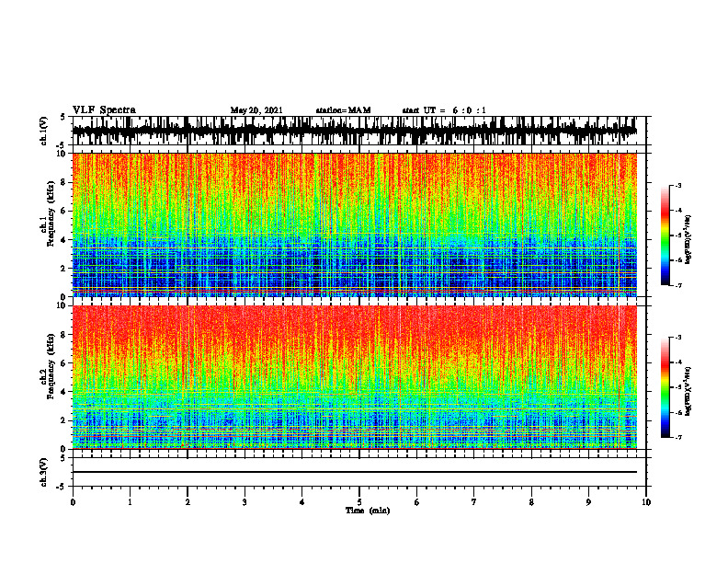Click the "ch.3(V)" axis label
The height and width of the screenshot is (563, 728).
click(x=44, y=473)
